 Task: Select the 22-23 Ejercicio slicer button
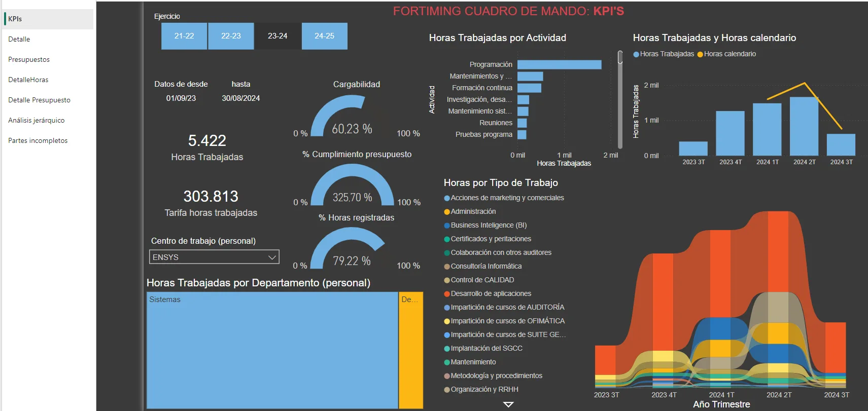(x=231, y=36)
